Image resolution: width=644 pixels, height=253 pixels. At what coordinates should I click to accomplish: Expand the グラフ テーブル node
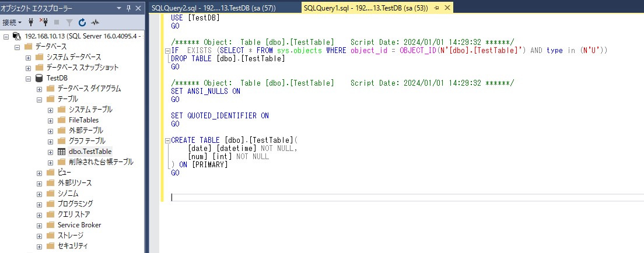click(x=51, y=141)
